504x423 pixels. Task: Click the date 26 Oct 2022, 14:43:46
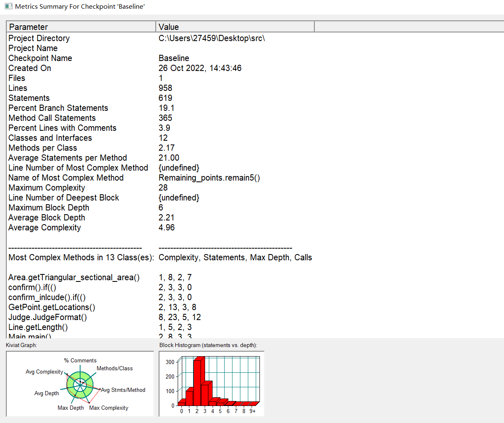coord(200,68)
